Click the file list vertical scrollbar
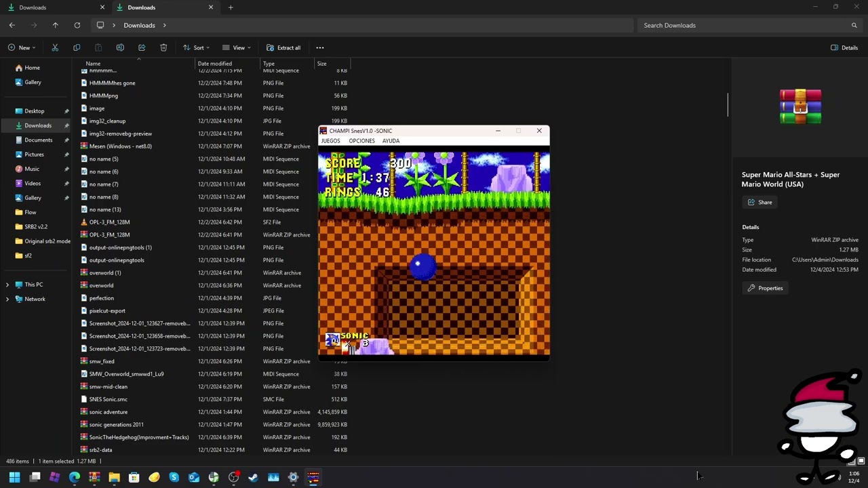The height and width of the screenshot is (488, 868). tap(728, 105)
